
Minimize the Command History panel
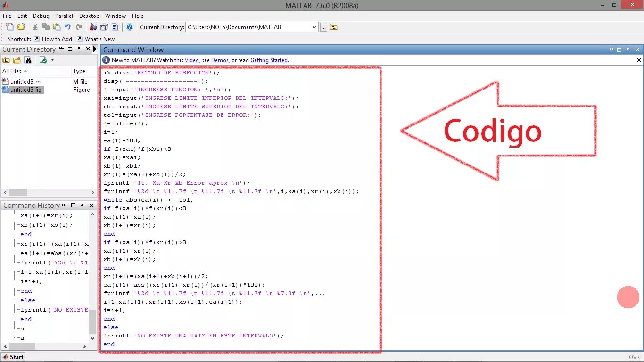[65, 205]
